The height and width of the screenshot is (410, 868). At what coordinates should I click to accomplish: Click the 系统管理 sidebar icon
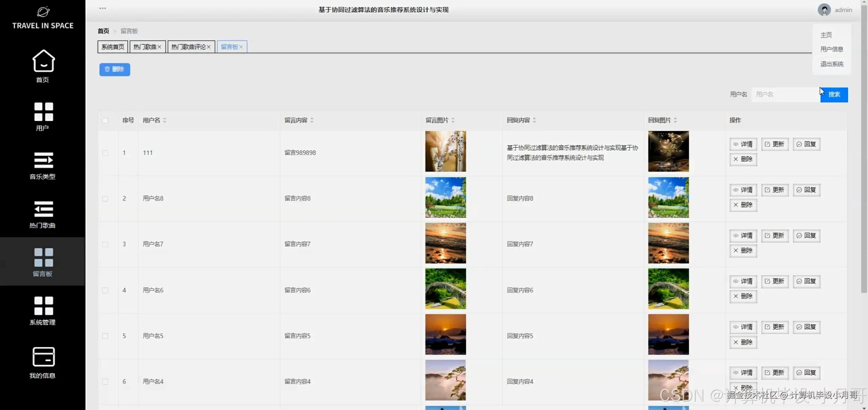tap(43, 306)
